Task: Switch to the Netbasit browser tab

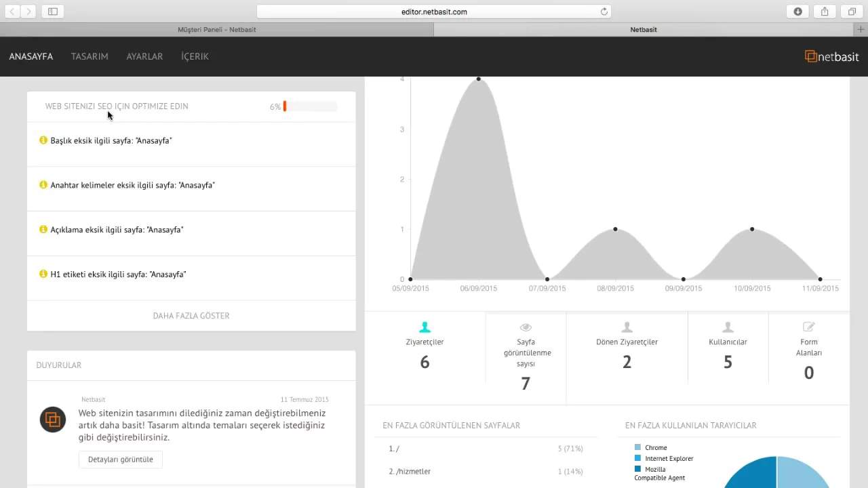Action: pos(644,30)
